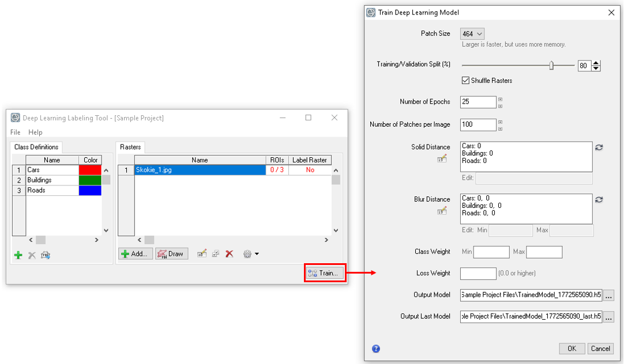The image size is (624, 364).
Task: Open the File menu
Action: click(x=16, y=132)
